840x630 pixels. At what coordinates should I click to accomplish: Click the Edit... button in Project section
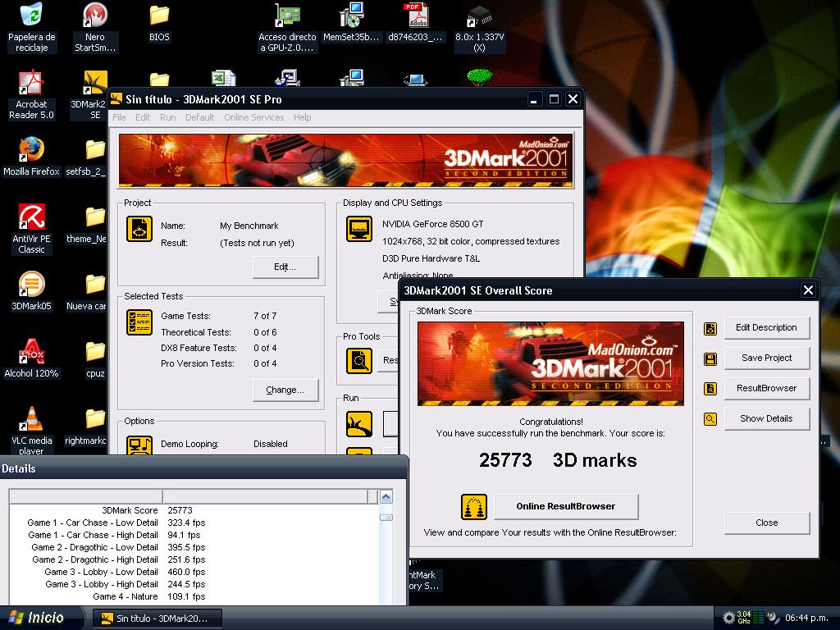[x=285, y=267]
